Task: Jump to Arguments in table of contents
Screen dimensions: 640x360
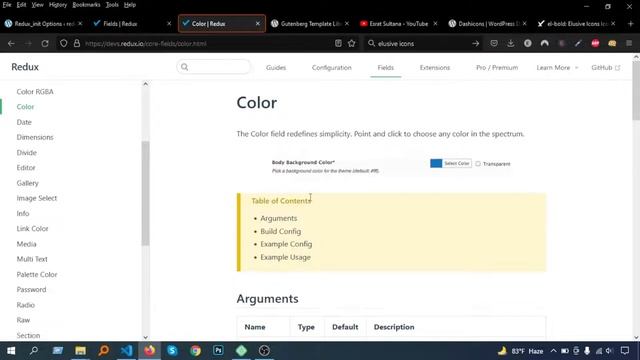Action: 279,218
